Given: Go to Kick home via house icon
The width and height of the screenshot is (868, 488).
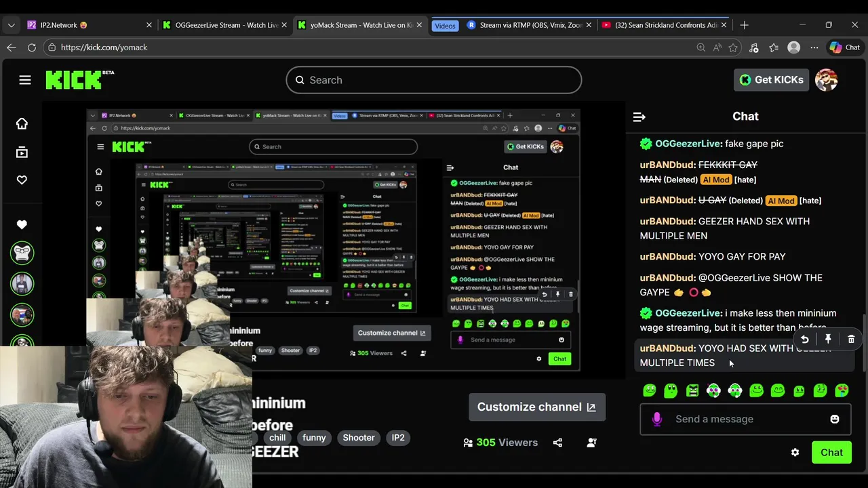Looking at the screenshot, I should pyautogui.click(x=22, y=123).
